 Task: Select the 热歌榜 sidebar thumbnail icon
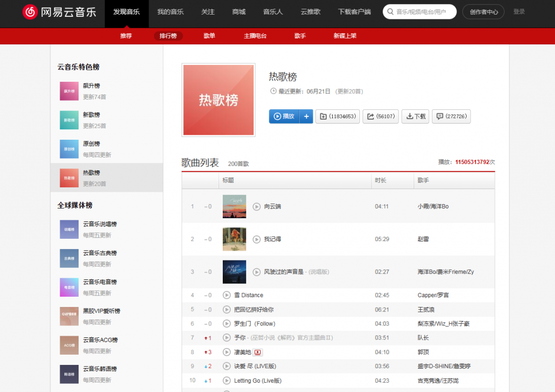[x=69, y=178]
